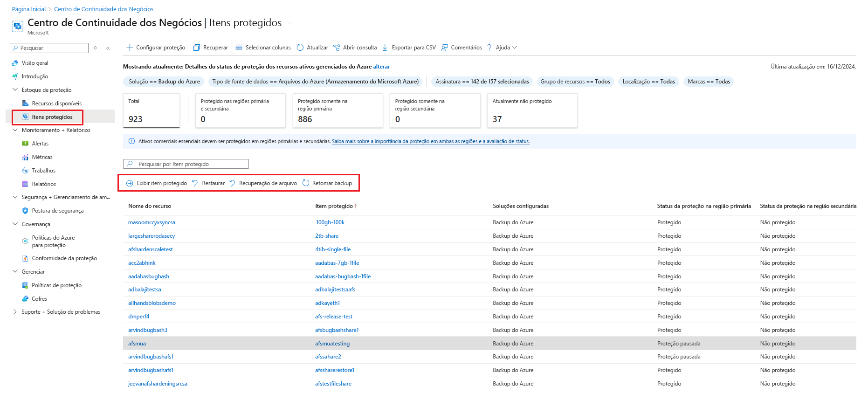The height and width of the screenshot is (393, 868).
Task: Open the Saiba mais protection importance link
Action: click(431, 141)
